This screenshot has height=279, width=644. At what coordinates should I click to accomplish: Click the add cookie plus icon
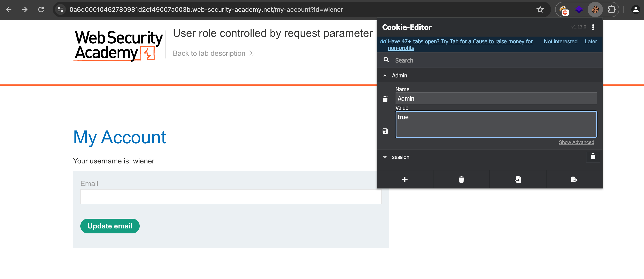click(x=405, y=179)
